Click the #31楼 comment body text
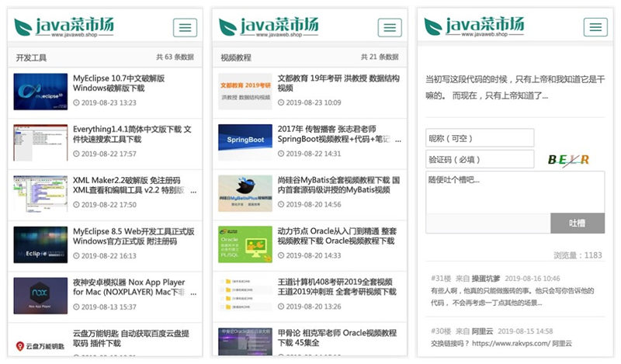This screenshot has height=364, width=621. click(512, 296)
